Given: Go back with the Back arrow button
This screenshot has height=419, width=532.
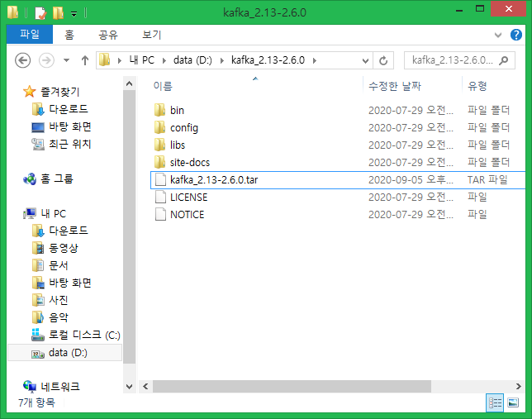Looking at the screenshot, I should point(23,60).
